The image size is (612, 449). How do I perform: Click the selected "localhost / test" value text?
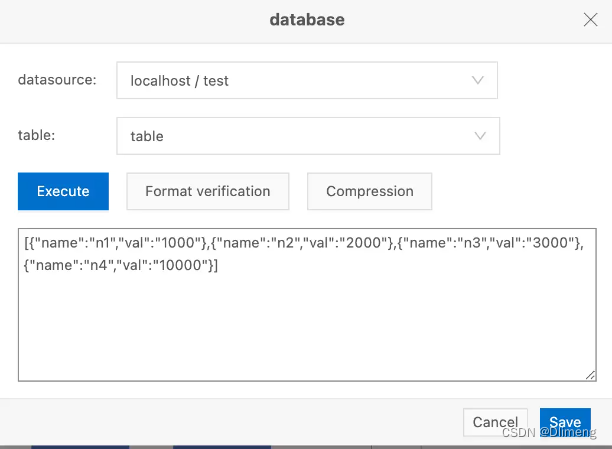pos(180,80)
